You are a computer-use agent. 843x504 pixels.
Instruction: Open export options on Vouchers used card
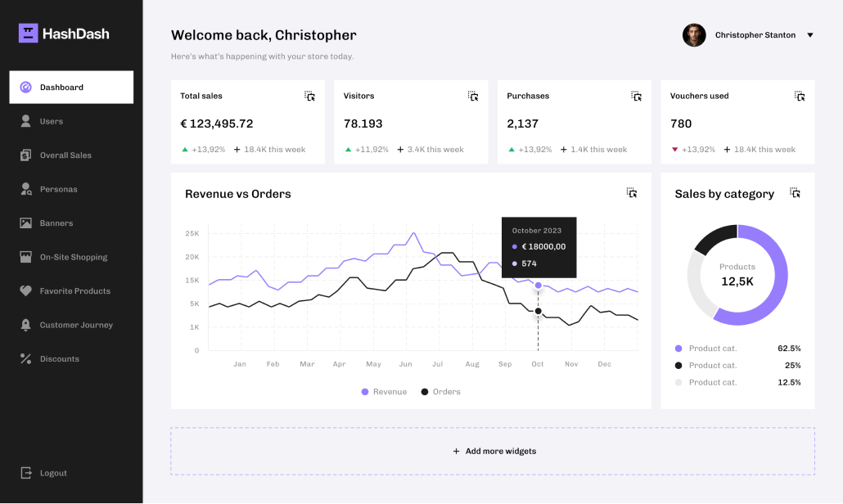[800, 96]
